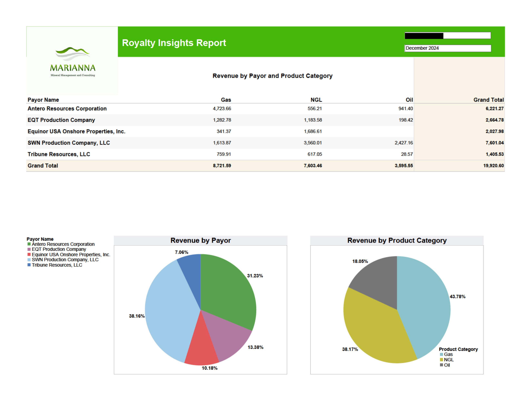Click EQT oil value 198.42
This screenshot has width=532, height=411.
point(406,120)
